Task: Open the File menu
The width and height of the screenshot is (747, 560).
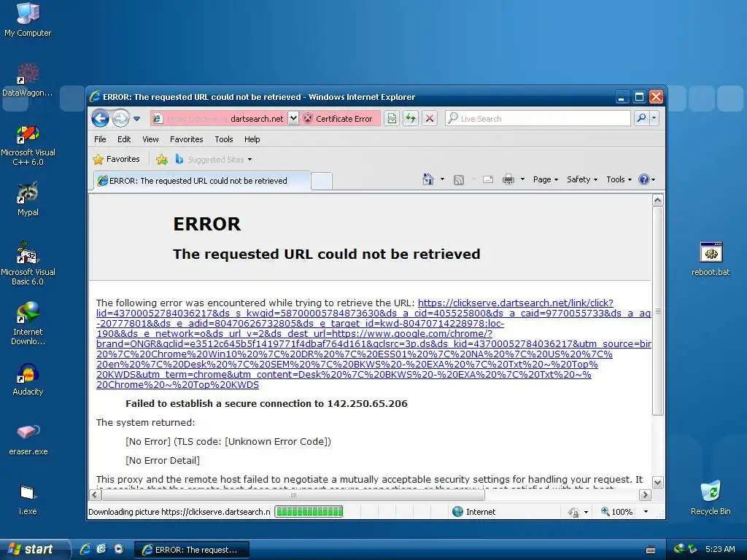Action: 100,139
